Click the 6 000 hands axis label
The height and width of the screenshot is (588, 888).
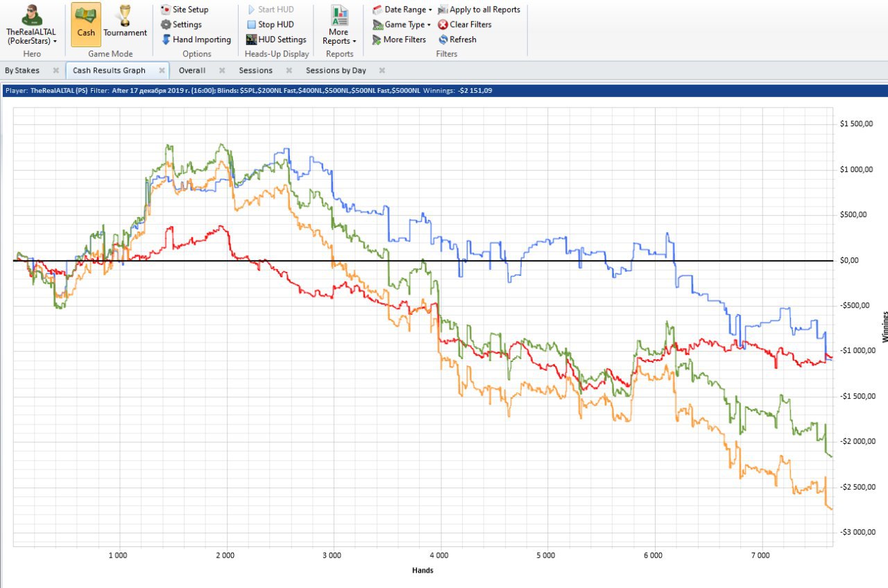coord(654,556)
